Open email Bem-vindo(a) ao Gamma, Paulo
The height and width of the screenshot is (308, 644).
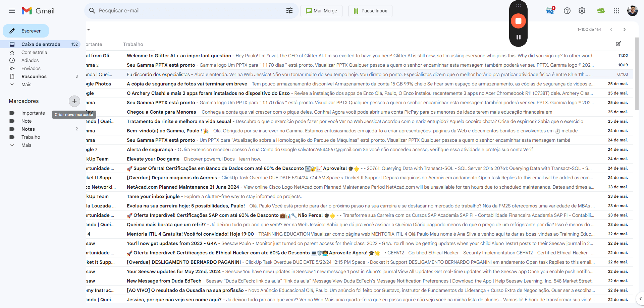click(x=360, y=131)
